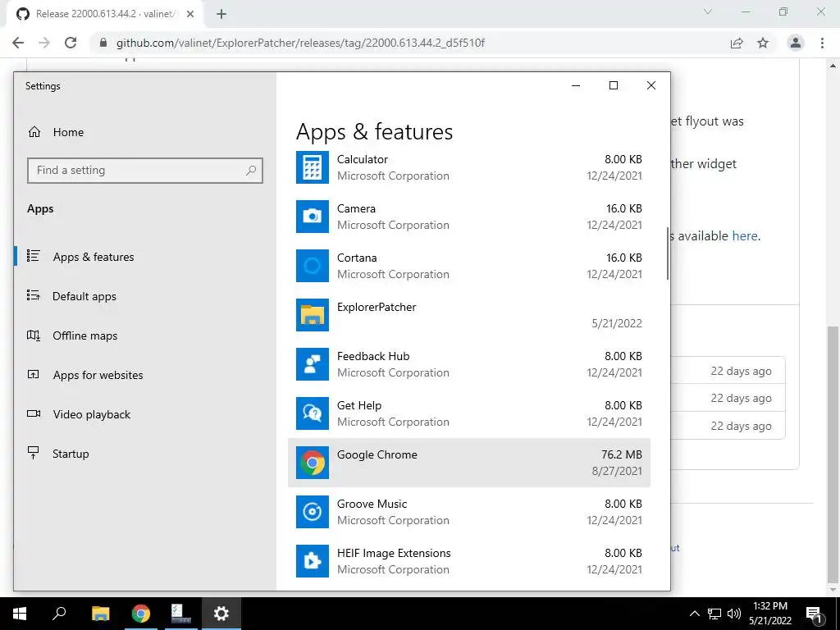The height and width of the screenshot is (630, 840).
Task: Click the volume speaker tray icon
Action: (734, 614)
